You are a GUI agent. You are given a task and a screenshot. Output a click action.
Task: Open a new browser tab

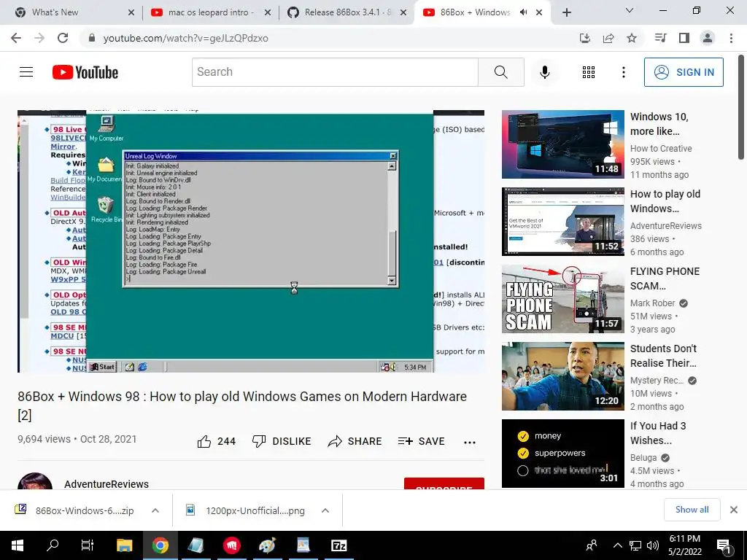pos(566,13)
